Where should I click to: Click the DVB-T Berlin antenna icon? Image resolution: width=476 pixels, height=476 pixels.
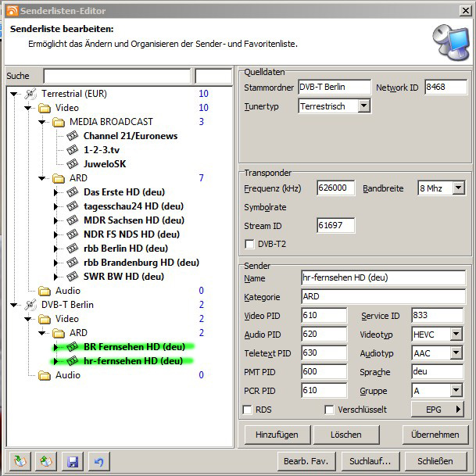pos(30,305)
